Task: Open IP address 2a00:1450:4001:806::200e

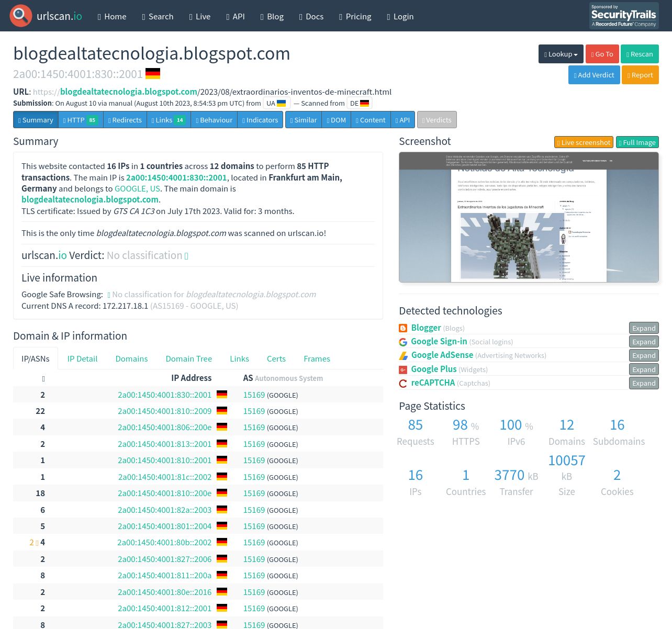Action: [164, 428]
